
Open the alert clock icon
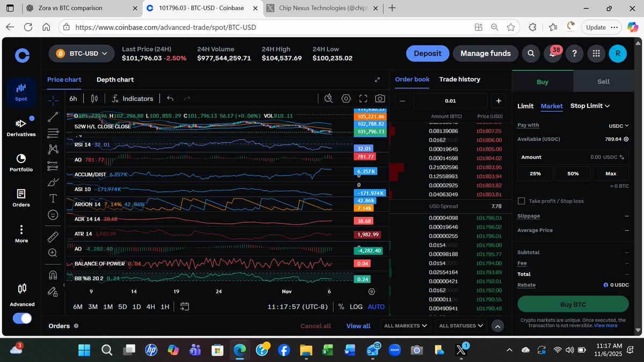click(x=329, y=99)
